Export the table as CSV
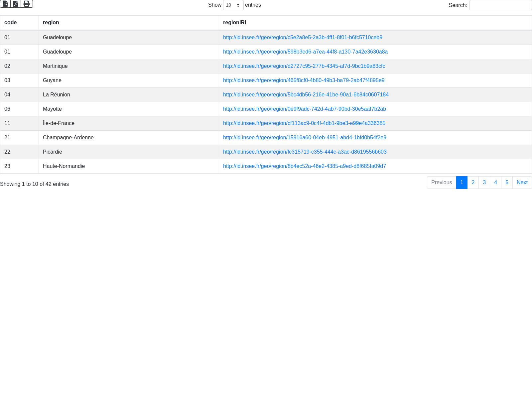 (x=5, y=4)
